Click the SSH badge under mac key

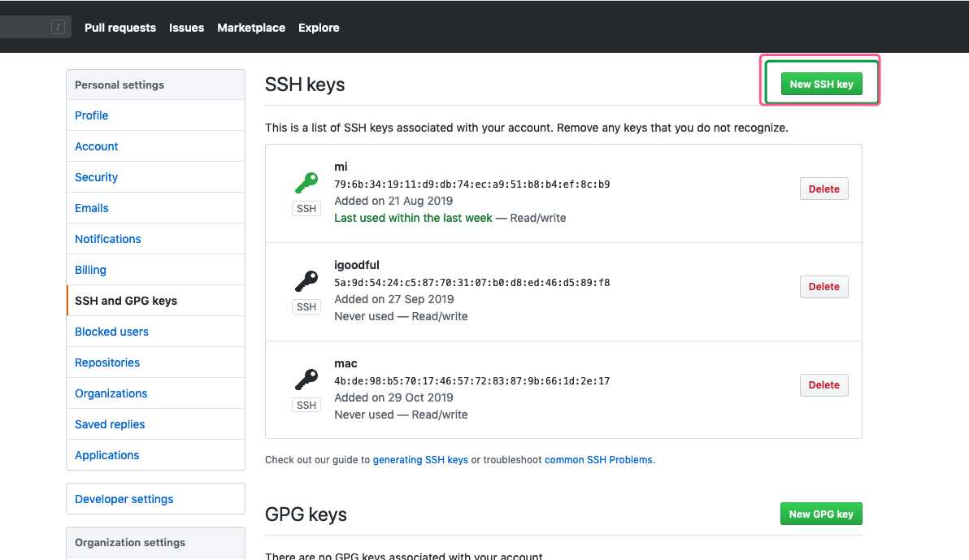(306, 406)
